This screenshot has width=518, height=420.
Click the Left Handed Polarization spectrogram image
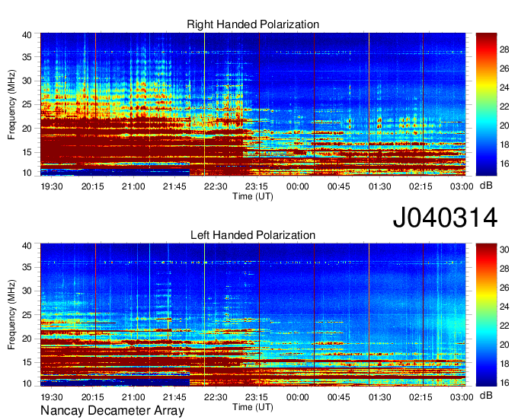click(253, 315)
